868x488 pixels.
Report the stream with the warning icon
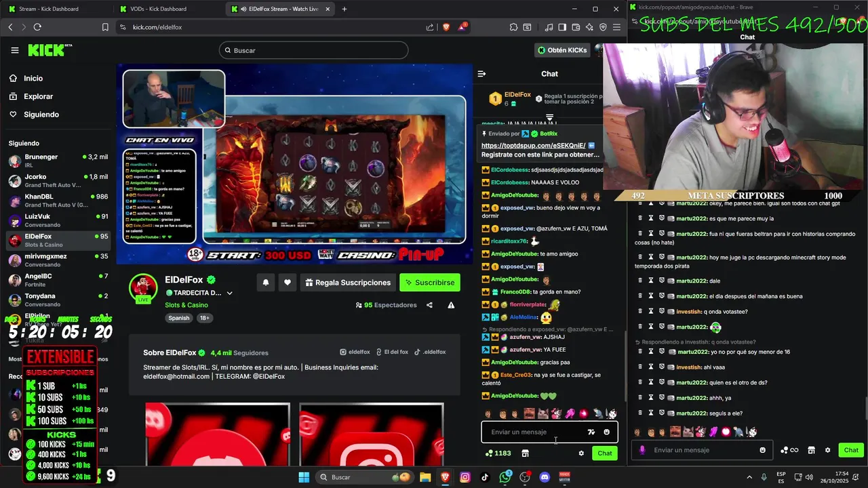451,305
